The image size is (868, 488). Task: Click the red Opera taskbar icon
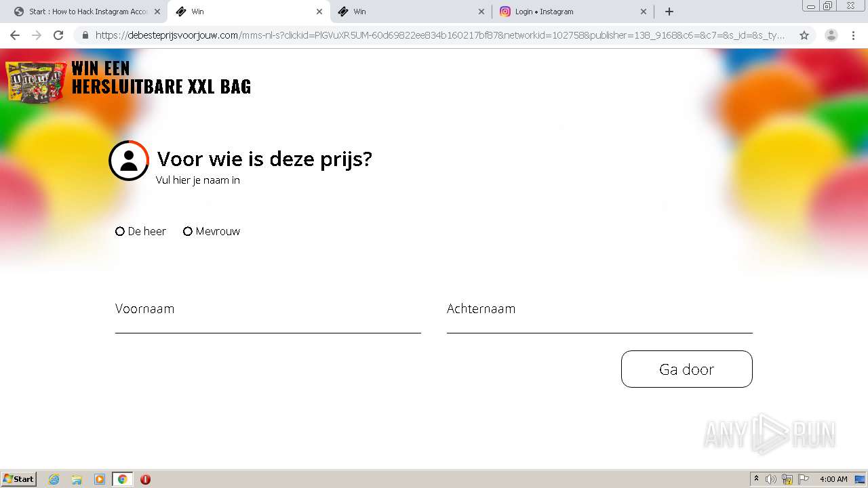coord(145,479)
